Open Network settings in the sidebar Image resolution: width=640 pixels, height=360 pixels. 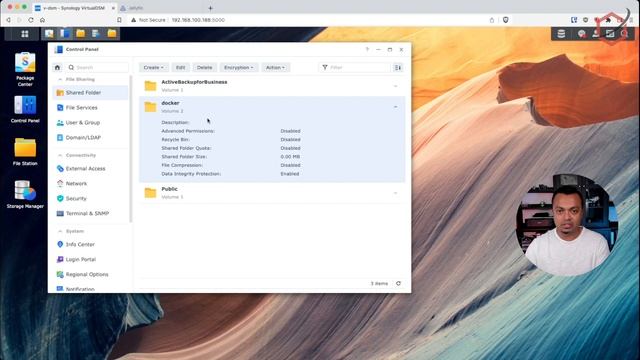(x=90, y=184)
